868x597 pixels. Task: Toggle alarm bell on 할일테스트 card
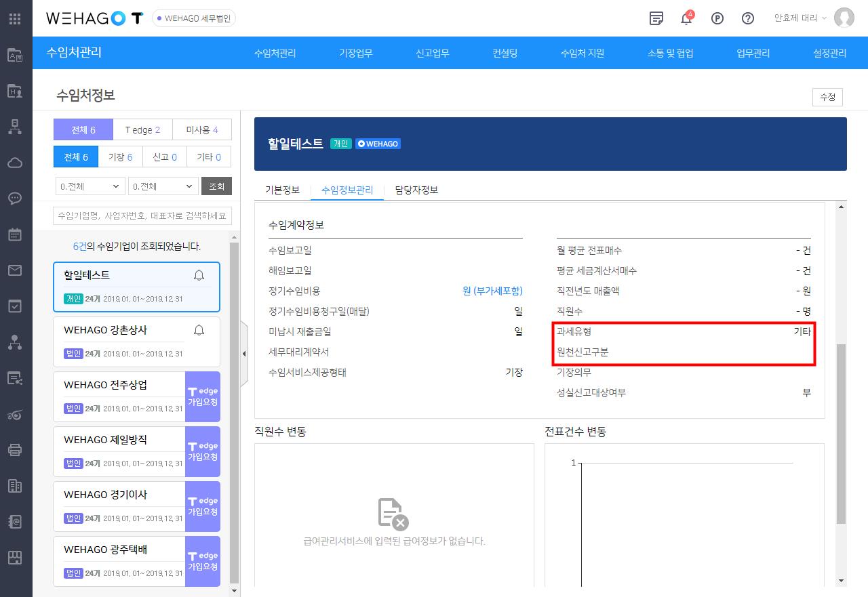199,275
